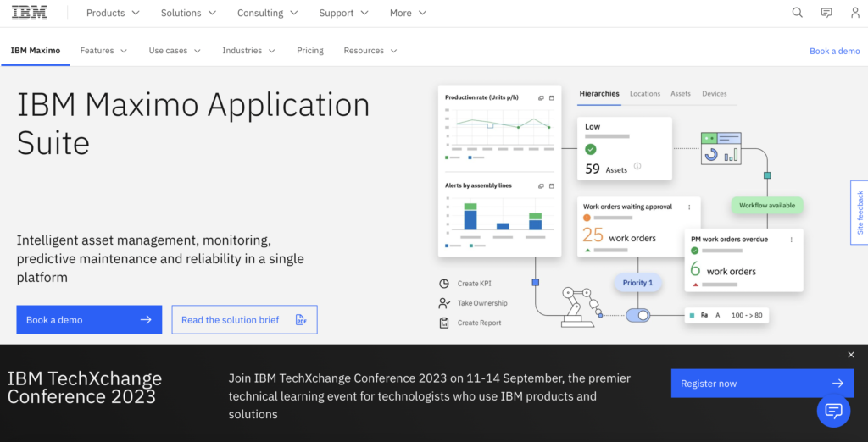Open the floating blue chat bubble
Screen dimensions: 868x442
pyautogui.click(x=833, y=411)
